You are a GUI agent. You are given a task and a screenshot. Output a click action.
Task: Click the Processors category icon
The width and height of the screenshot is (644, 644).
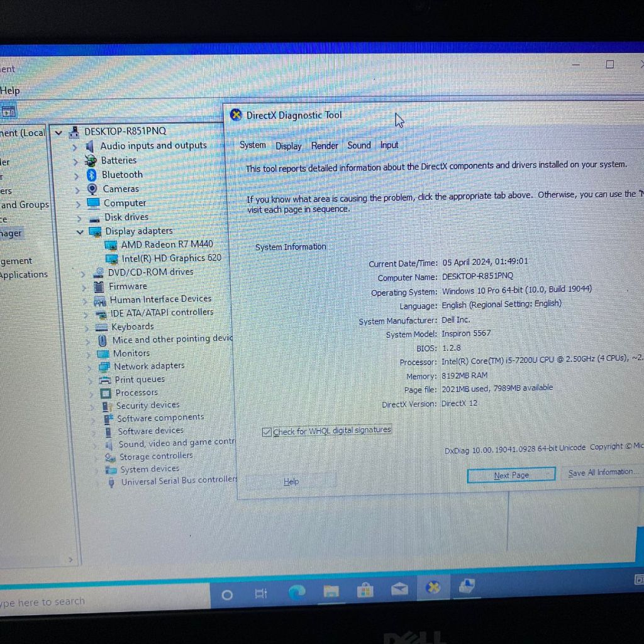pos(106,394)
